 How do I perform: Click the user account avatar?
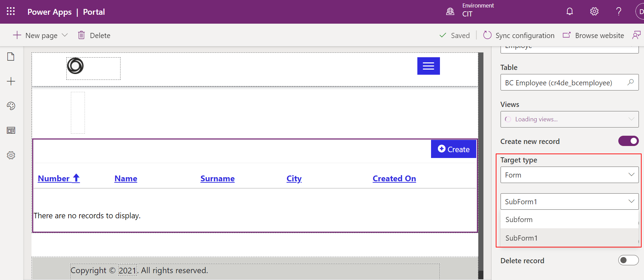point(640,12)
